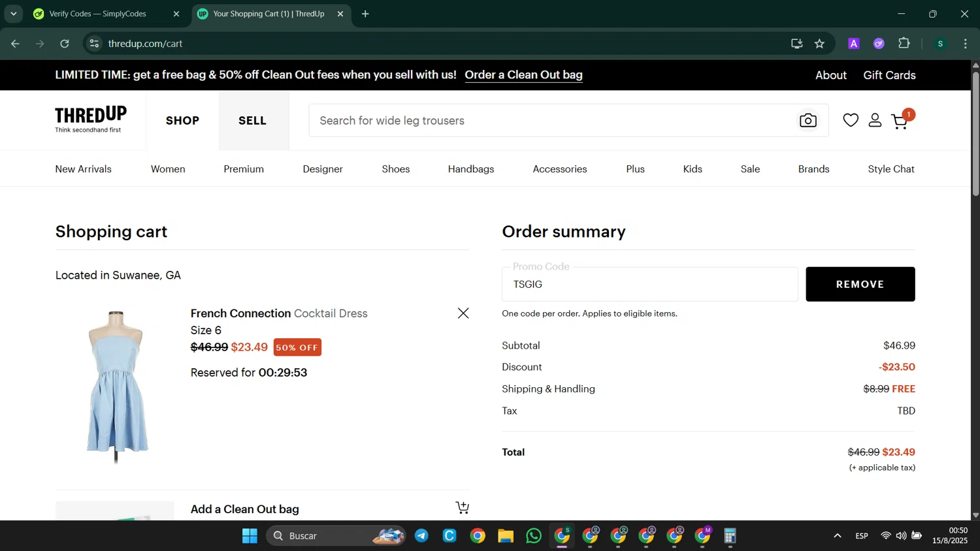Click the Promo Code input field
This screenshot has height=551, width=980.
click(x=649, y=284)
